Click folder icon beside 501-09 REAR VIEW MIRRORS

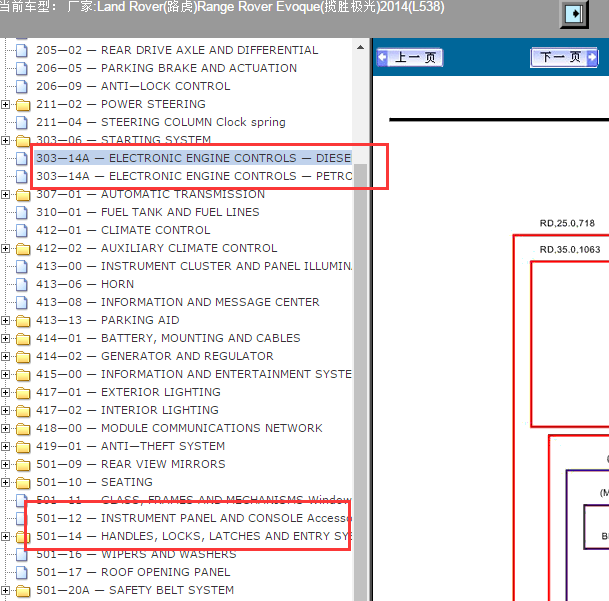23,465
